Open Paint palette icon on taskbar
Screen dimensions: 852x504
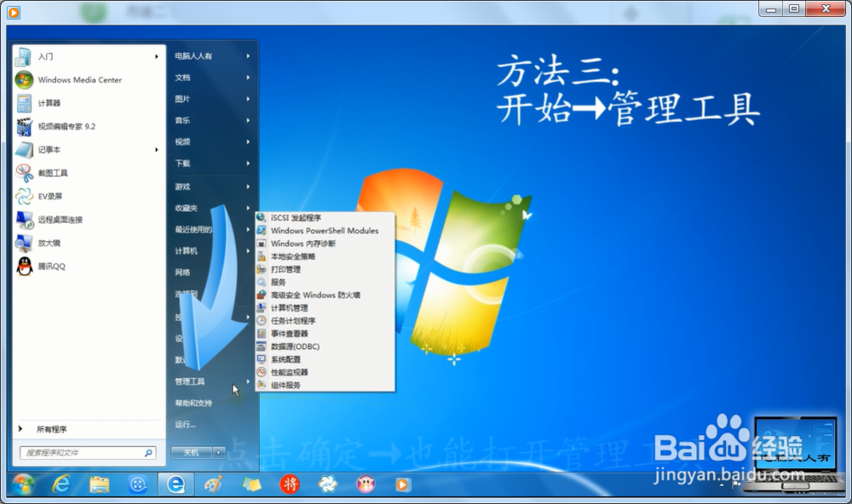213,484
